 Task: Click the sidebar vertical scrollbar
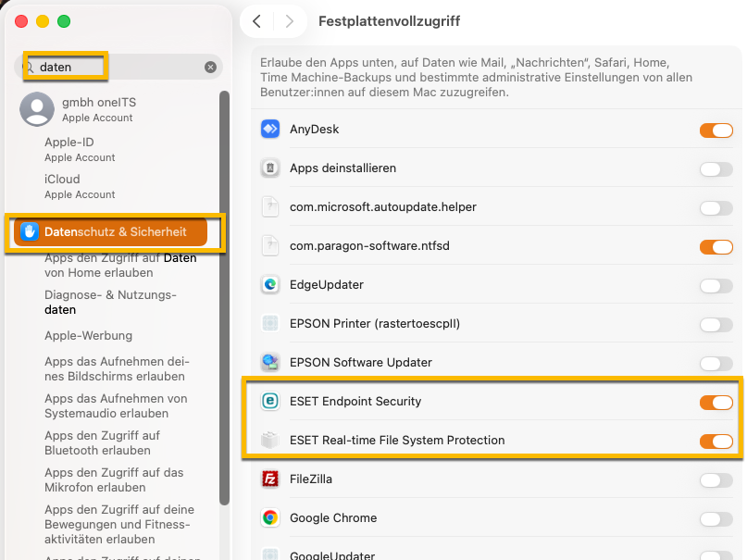coord(224,296)
